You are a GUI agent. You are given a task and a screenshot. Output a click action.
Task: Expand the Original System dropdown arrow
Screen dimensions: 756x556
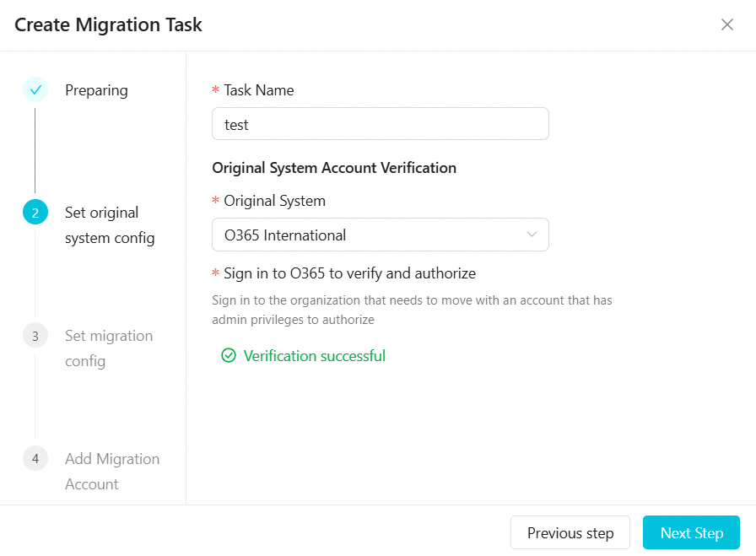[532, 235]
